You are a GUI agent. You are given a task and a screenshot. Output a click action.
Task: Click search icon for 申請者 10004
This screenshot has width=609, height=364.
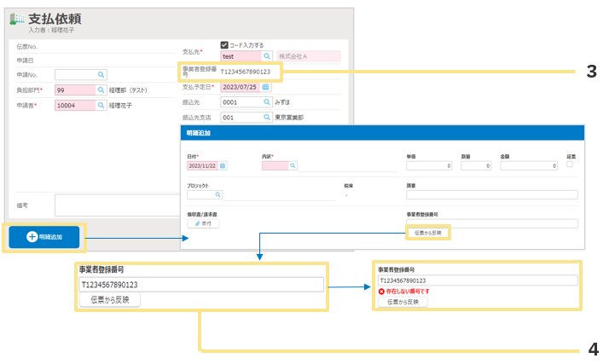click(101, 105)
